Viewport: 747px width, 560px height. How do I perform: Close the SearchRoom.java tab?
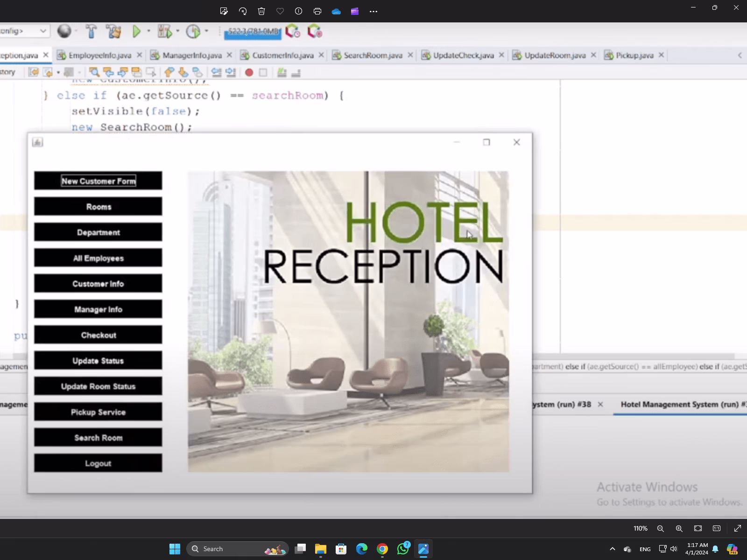[410, 55]
